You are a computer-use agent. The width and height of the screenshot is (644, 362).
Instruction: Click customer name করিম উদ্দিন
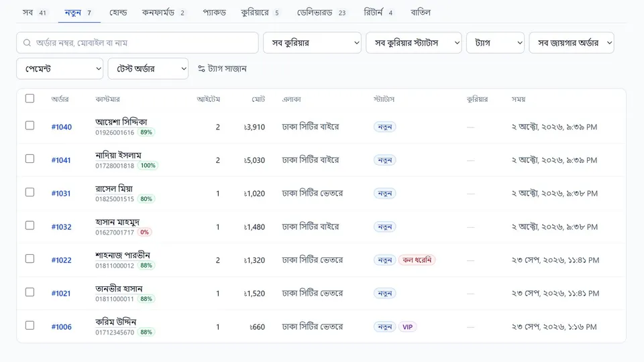coord(116,322)
